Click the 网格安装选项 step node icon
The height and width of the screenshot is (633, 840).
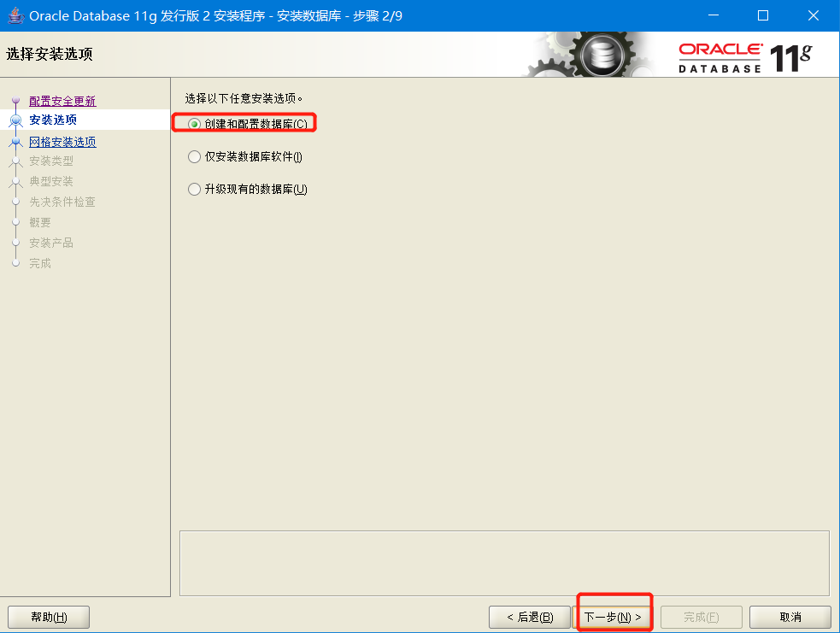[x=16, y=142]
